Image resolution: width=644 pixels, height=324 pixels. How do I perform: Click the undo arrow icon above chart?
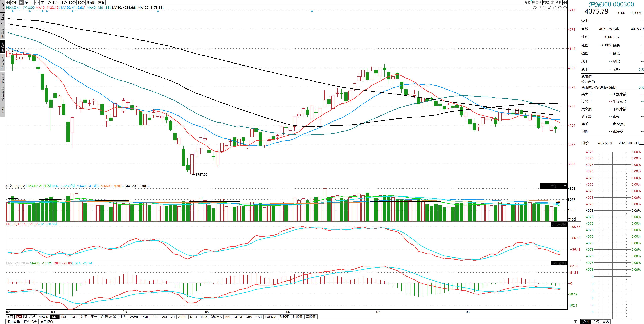[545, 8]
